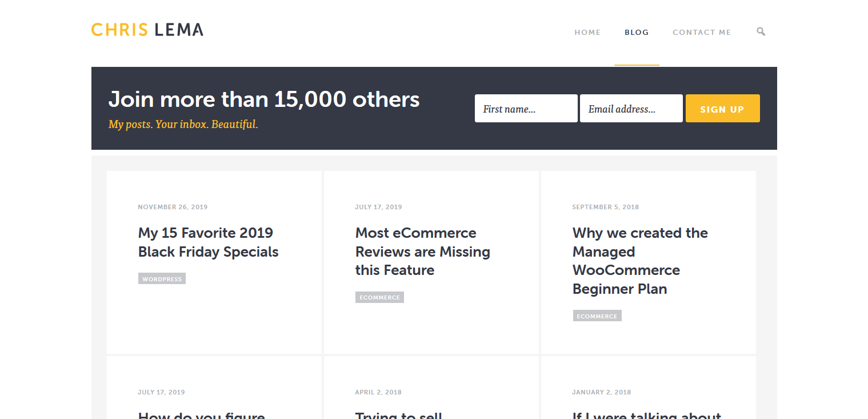This screenshot has height=419, width=868.
Task: Click the Chris Lema site logo
Action: pos(147,30)
